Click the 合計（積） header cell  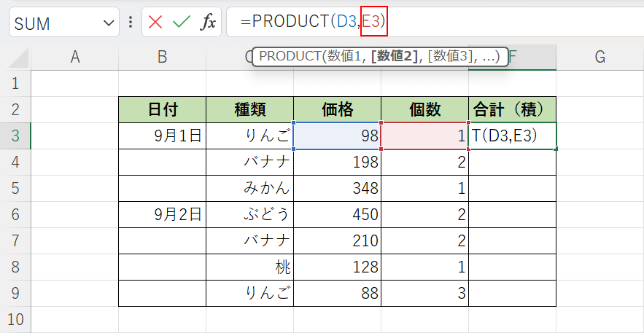click(512, 109)
